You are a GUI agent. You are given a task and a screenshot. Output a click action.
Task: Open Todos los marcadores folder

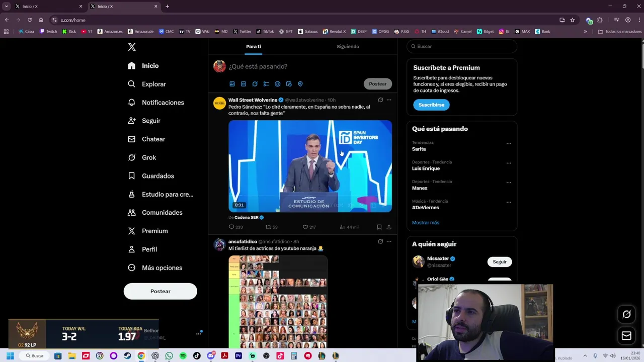(620, 31)
